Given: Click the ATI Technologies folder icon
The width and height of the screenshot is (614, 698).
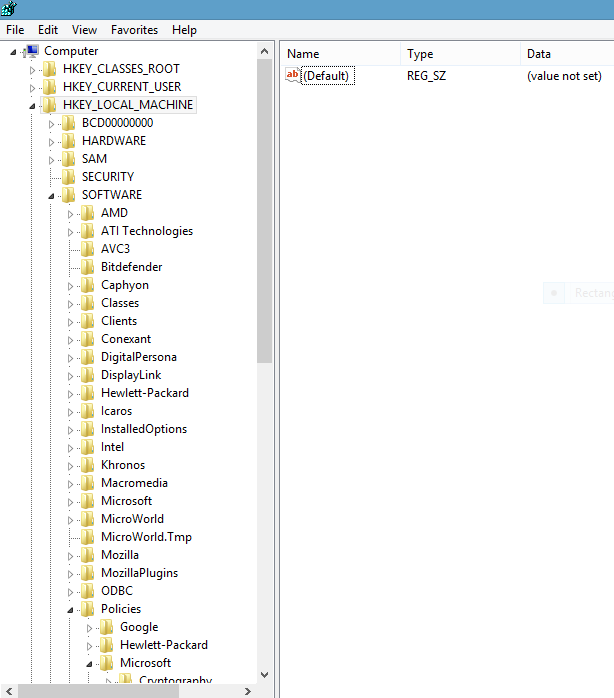Looking at the screenshot, I should click(x=87, y=231).
